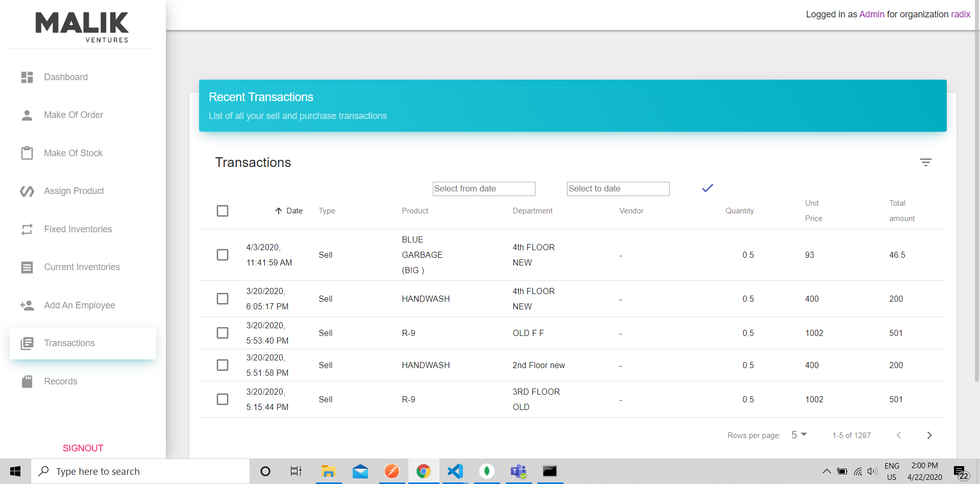Check the 6:05:17 PM HANDWASH row
The height and width of the screenshot is (484, 980).
tap(223, 299)
